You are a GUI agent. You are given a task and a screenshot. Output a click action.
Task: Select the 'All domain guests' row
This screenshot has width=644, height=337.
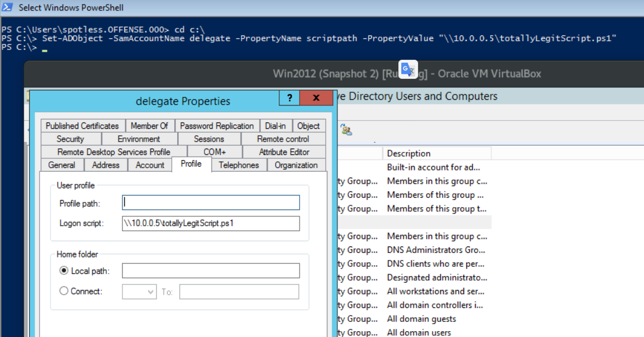pyautogui.click(x=422, y=319)
